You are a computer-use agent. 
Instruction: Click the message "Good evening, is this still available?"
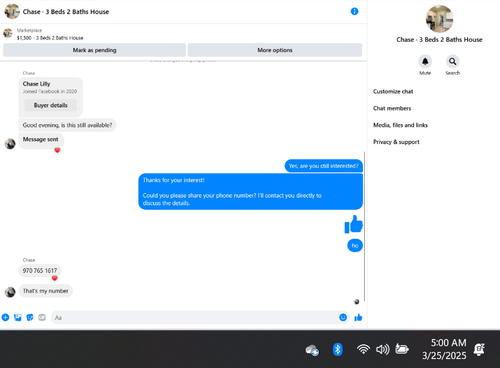pos(67,125)
